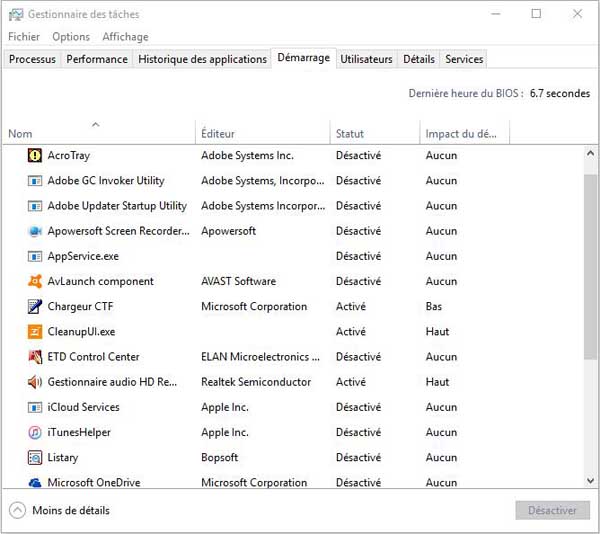This screenshot has width=600, height=534.
Task: Click the Microsoft OneDrive cloud icon
Action: (35, 483)
